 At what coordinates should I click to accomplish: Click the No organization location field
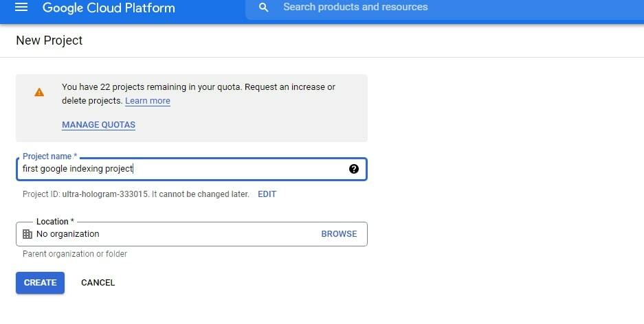(192, 234)
